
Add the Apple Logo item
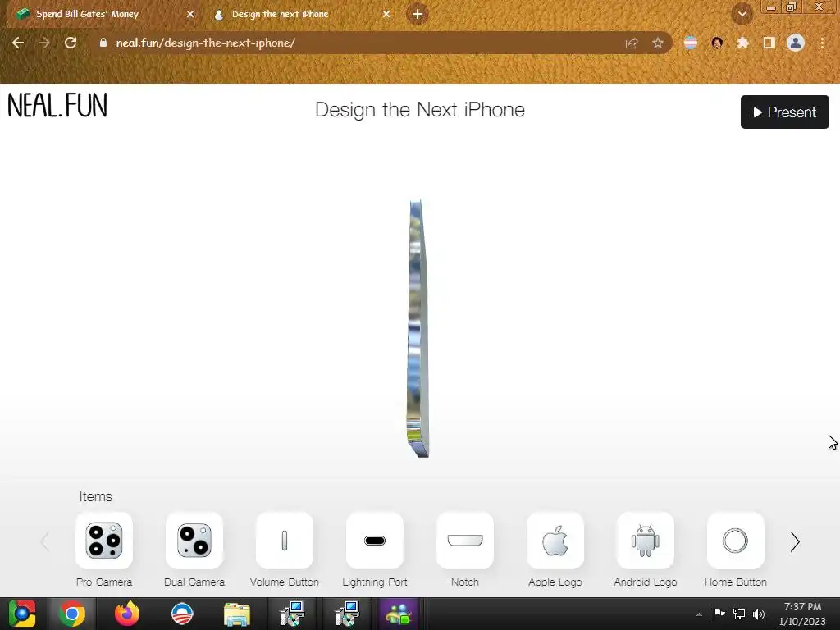tap(555, 541)
